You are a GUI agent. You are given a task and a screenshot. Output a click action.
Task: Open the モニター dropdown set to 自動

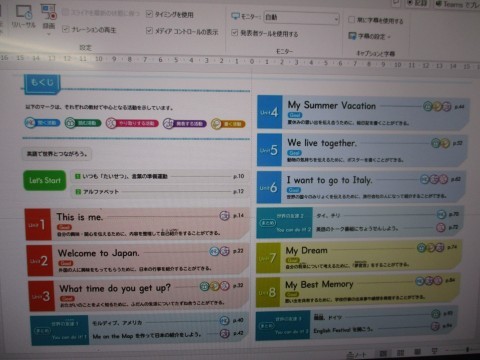301,17
